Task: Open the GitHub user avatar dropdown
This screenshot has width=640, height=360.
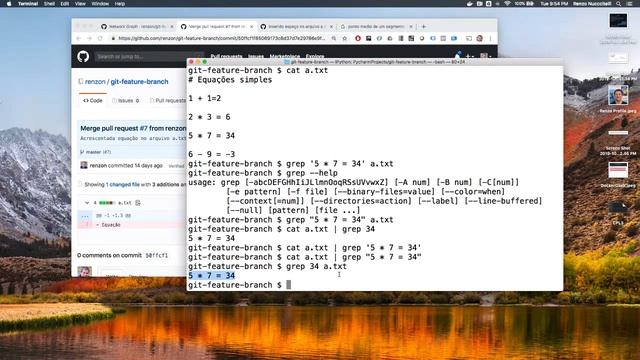Action: pos(485,56)
